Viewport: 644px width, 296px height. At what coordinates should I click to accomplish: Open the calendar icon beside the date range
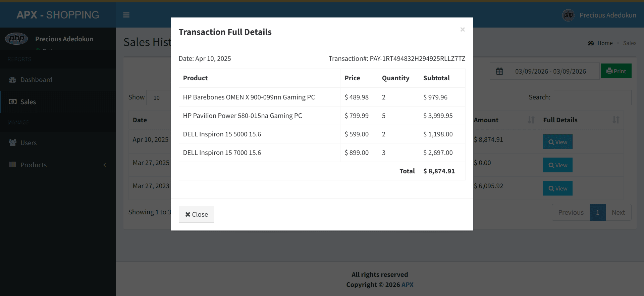click(499, 71)
